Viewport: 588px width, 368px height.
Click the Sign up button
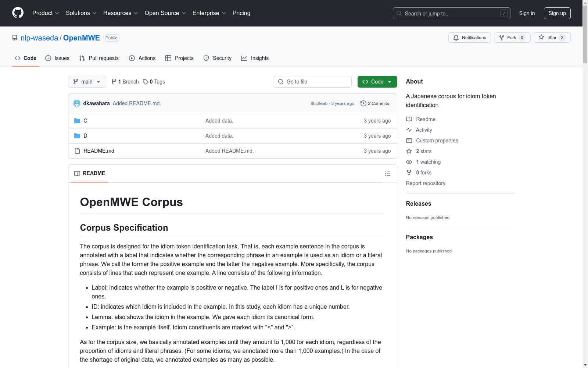(x=557, y=13)
